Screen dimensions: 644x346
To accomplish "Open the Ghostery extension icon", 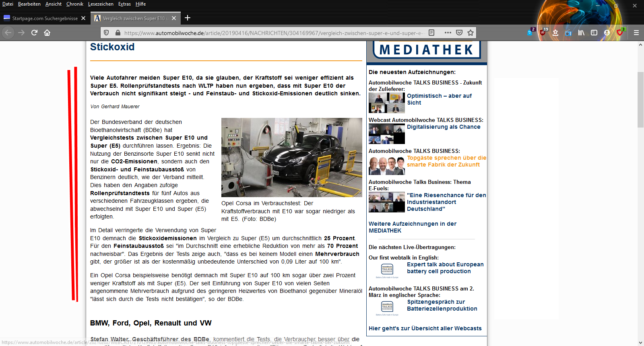I will point(530,33).
